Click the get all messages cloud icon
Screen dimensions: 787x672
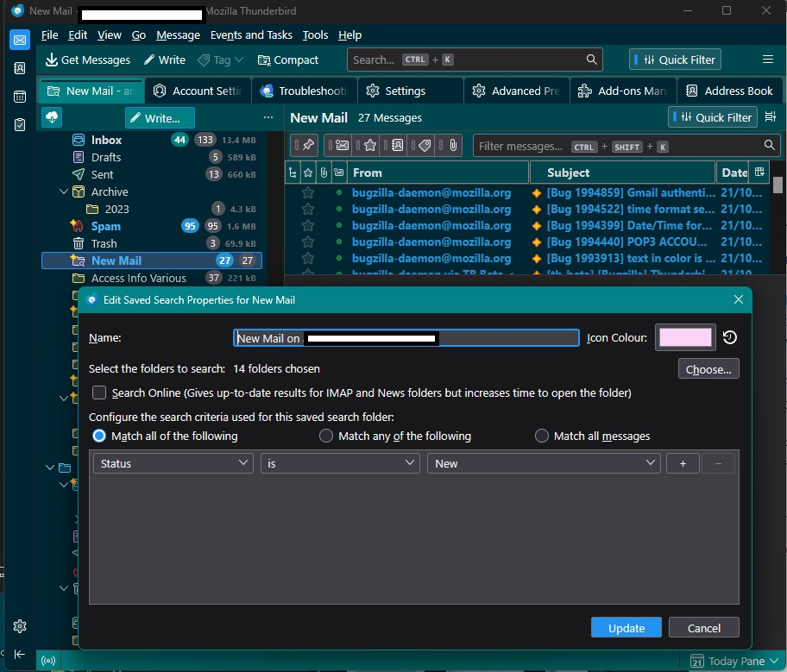point(53,117)
